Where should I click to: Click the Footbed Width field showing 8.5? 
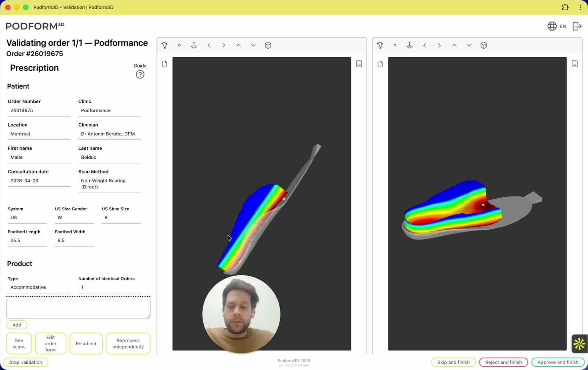[x=74, y=241]
